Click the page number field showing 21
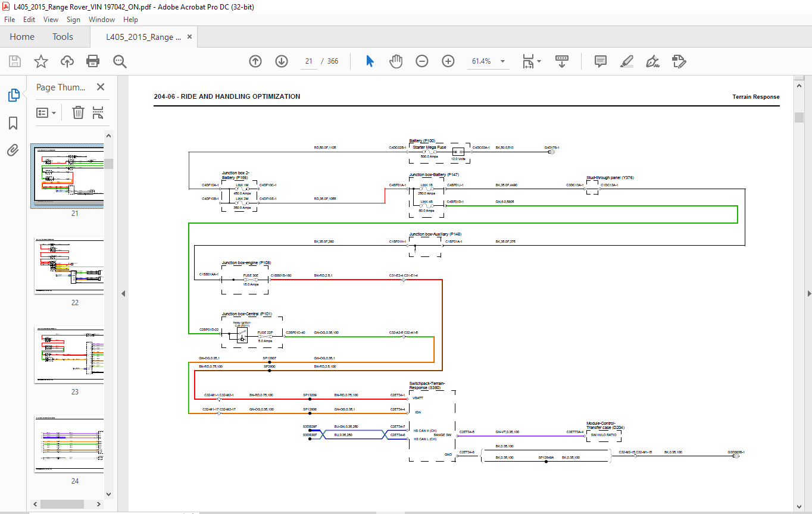 tap(308, 61)
